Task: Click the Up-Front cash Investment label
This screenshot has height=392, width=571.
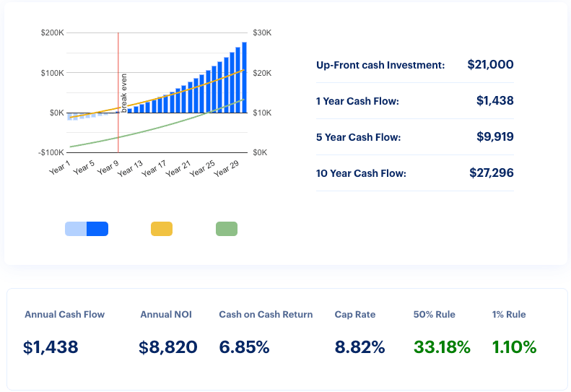Action: coord(380,65)
